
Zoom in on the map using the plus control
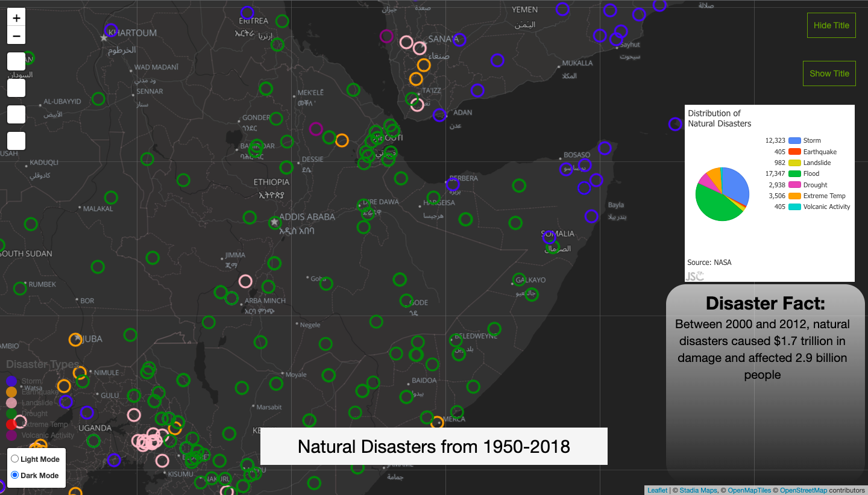[16, 18]
